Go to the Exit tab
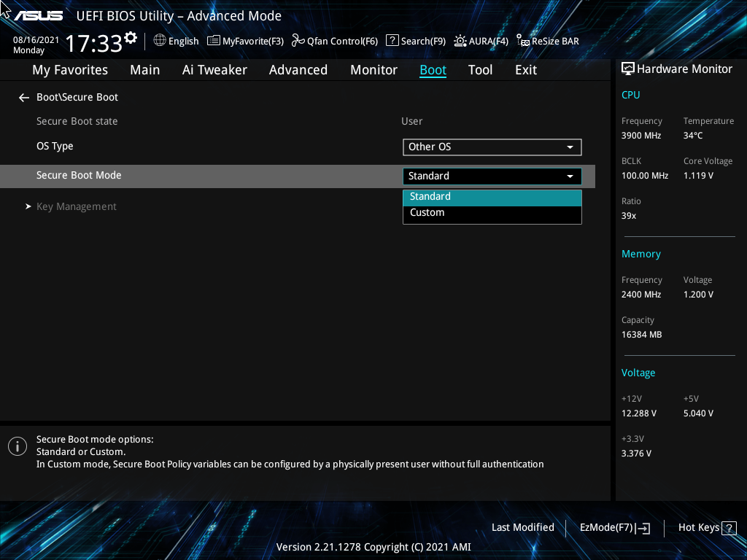Screen dimensions: 747x560 click(x=526, y=70)
